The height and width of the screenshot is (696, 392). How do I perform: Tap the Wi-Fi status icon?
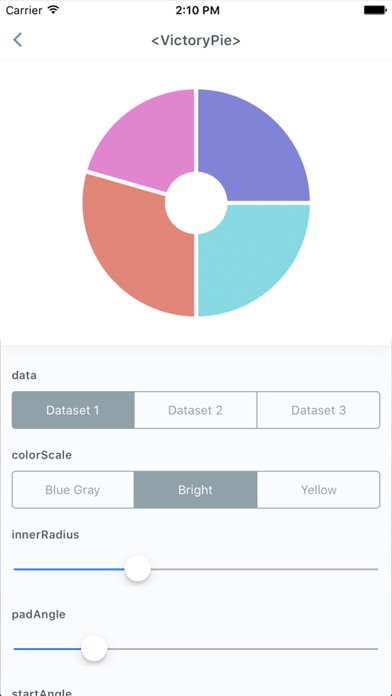[x=54, y=10]
